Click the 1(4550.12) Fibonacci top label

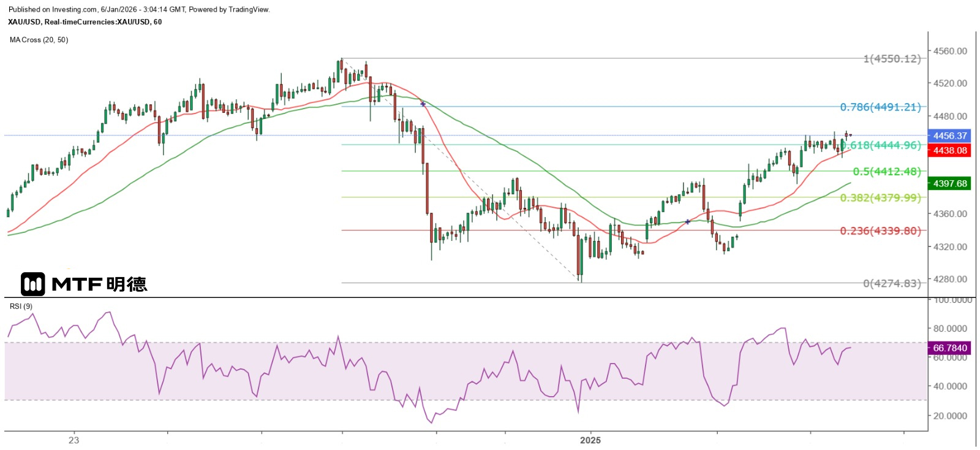(892, 59)
